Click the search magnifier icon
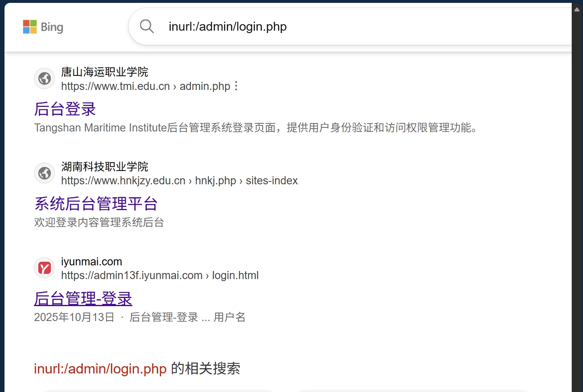This screenshot has height=392, width=583. 147,27
